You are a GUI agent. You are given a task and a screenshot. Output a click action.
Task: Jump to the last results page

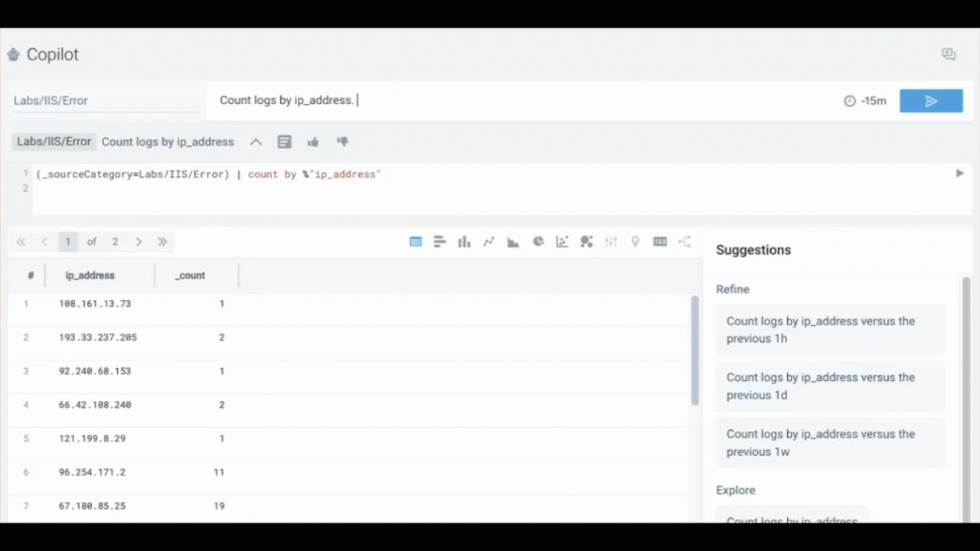coord(162,242)
